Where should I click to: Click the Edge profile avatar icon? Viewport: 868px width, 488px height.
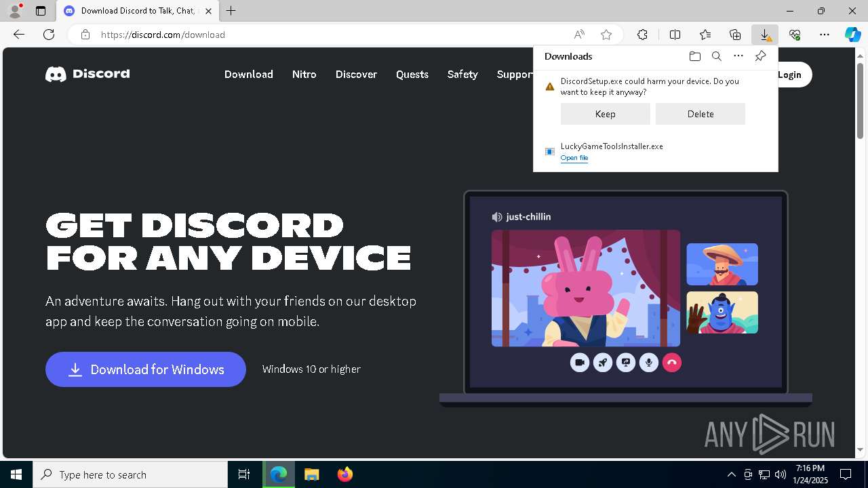tap(15, 11)
